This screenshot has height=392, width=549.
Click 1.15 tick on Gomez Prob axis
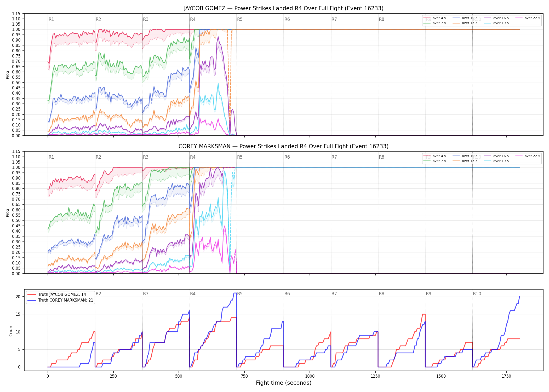coord(16,14)
